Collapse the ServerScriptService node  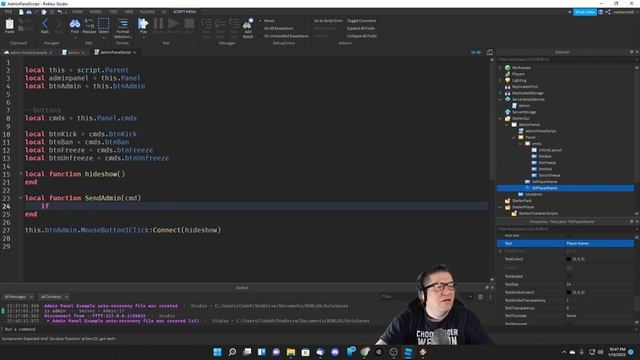tap(501, 99)
